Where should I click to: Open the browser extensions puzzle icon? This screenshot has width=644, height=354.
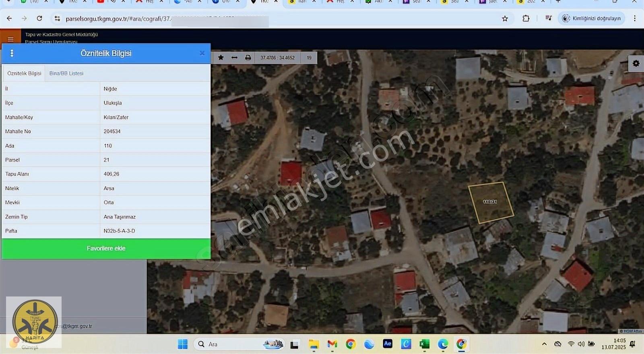[526, 19]
